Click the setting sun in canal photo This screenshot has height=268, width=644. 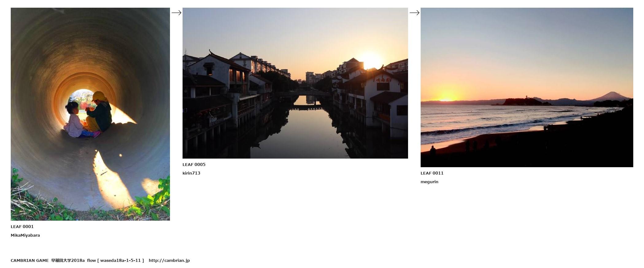coord(371,61)
